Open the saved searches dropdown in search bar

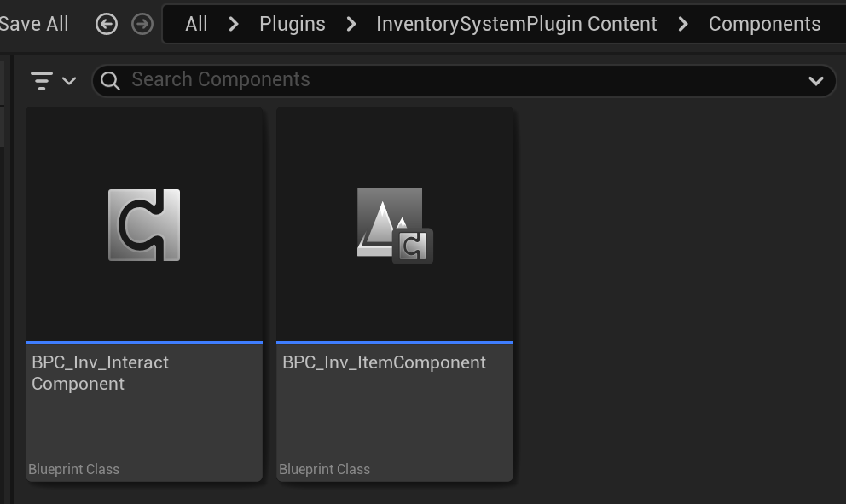(815, 81)
